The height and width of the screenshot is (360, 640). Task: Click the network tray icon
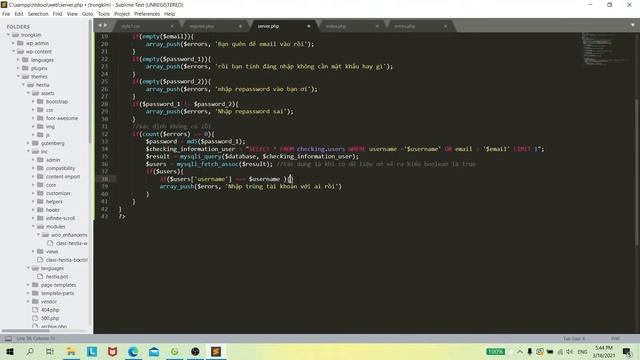coord(560,351)
